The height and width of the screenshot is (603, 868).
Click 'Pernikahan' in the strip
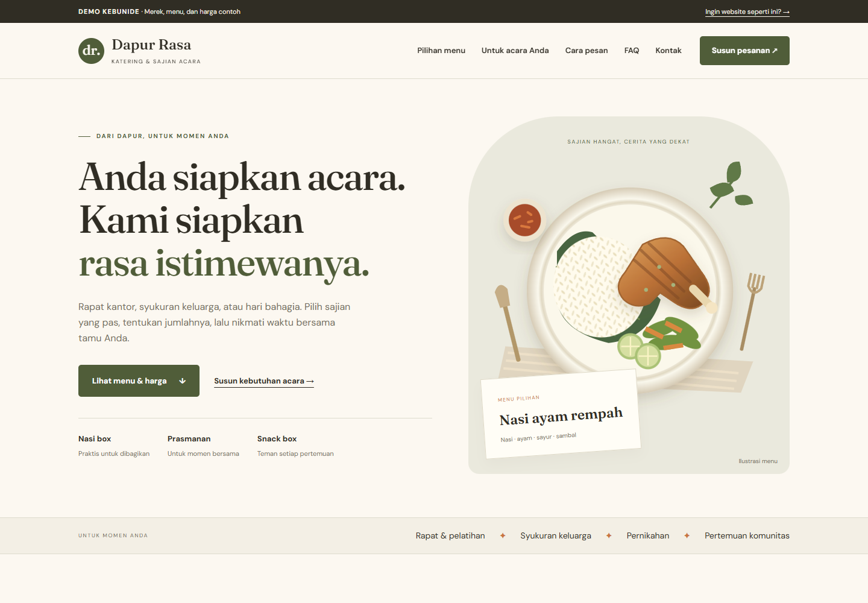click(x=648, y=535)
